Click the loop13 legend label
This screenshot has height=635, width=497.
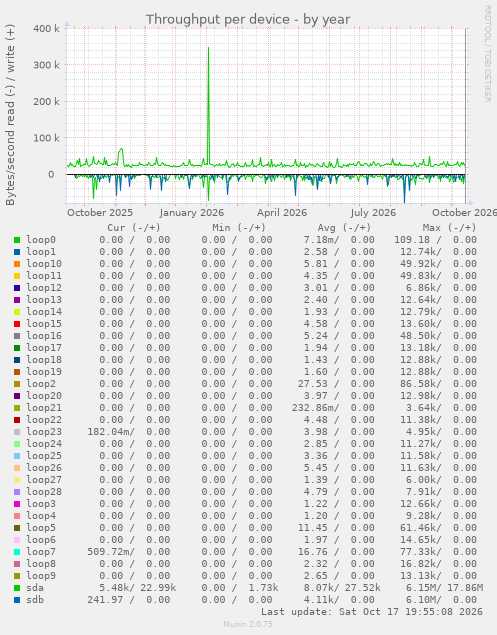click(44, 300)
